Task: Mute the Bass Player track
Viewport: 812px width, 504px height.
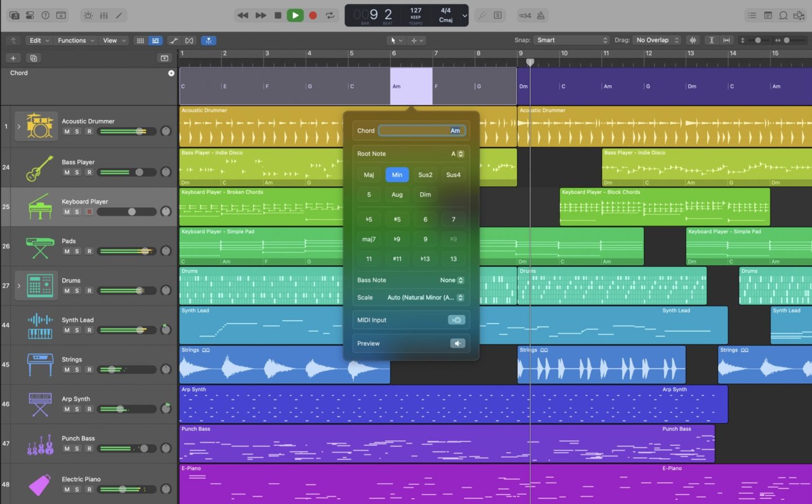Action: 68,172
